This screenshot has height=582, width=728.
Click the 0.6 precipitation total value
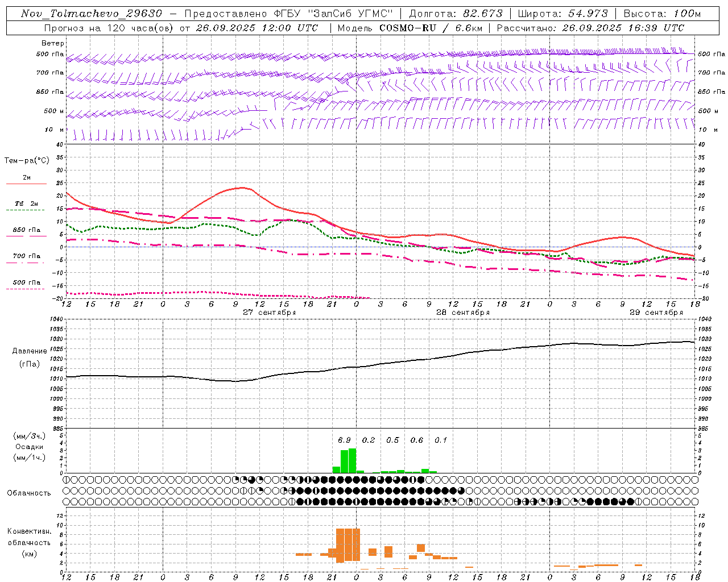point(416,440)
